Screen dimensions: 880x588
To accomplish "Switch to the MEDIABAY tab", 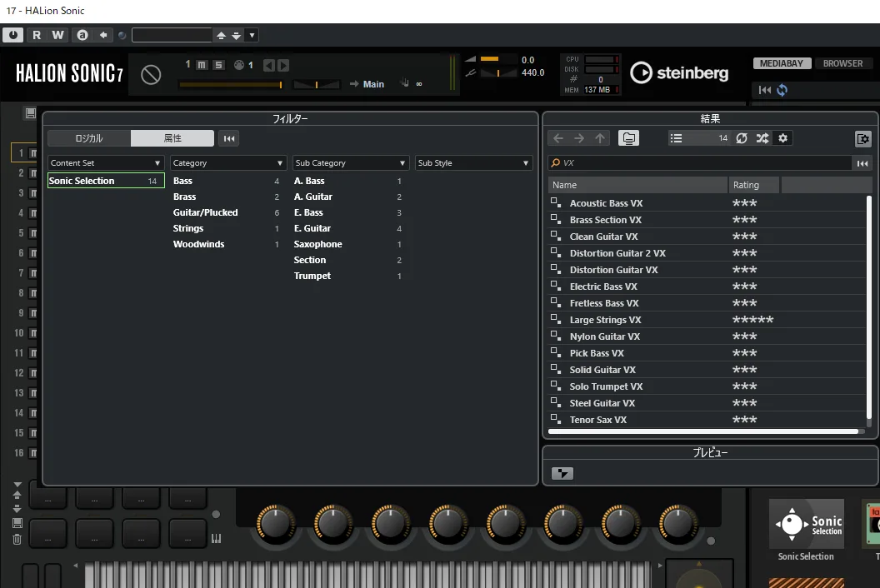I will pyautogui.click(x=781, y=63).
